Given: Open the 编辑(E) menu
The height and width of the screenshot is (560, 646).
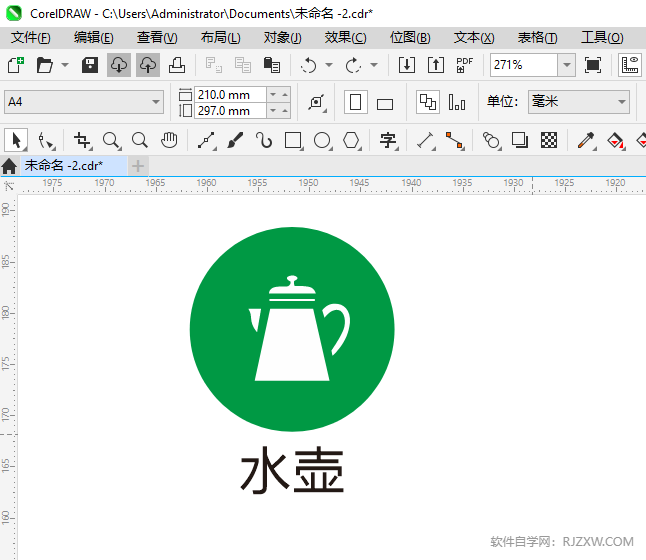Looking at the screenshot, I should coord(94,37).
